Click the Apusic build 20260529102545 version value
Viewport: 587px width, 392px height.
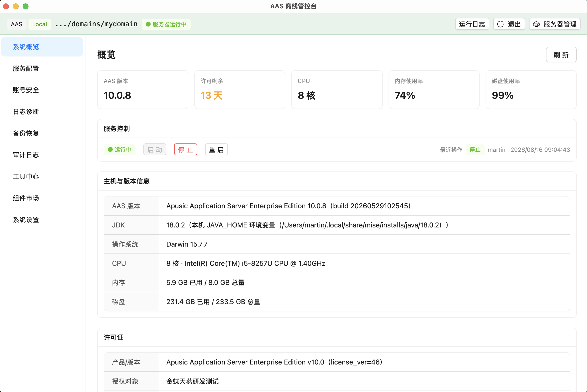click(x=289, y=206)
